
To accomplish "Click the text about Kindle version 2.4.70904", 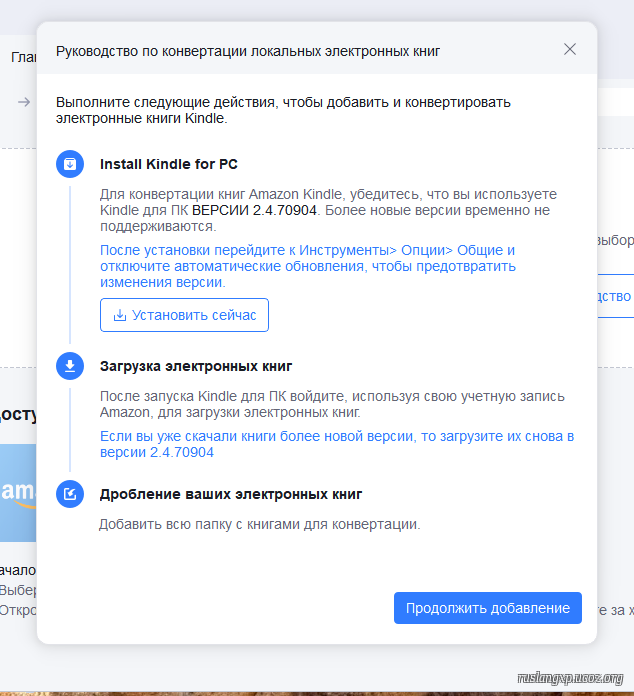I will [328, 210].
